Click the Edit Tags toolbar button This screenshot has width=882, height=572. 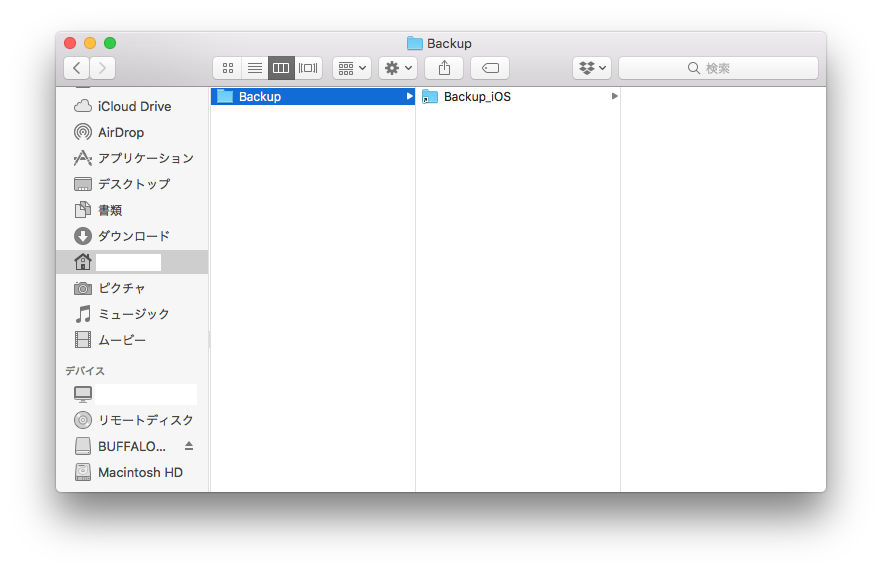coord(490,68)
